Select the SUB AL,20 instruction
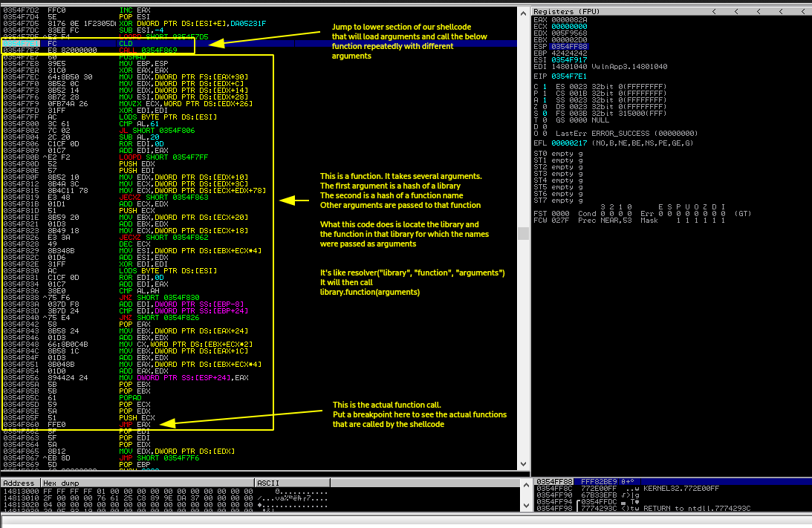The height and width of the screenshot is (528, 812). pyautogui.click(x=140, y=137)
